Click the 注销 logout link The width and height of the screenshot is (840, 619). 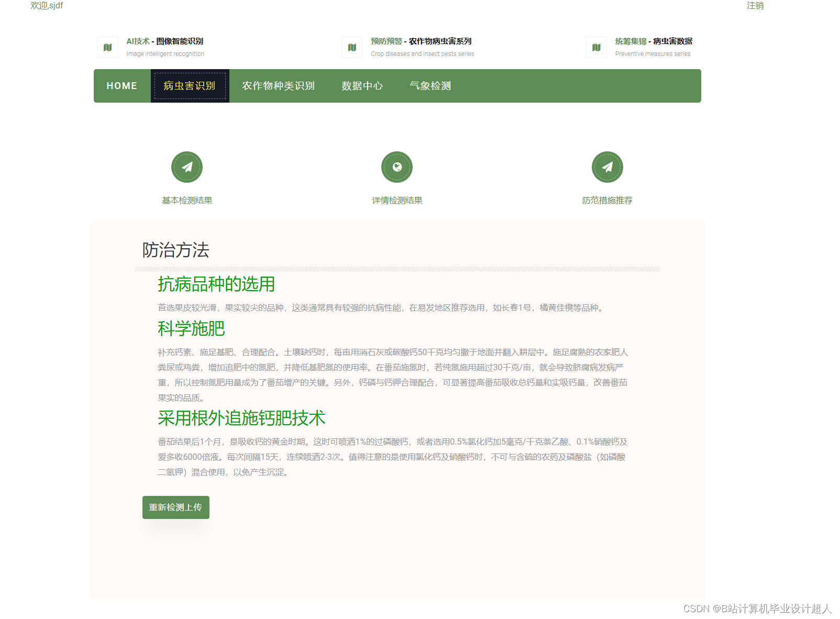[755, 6]
